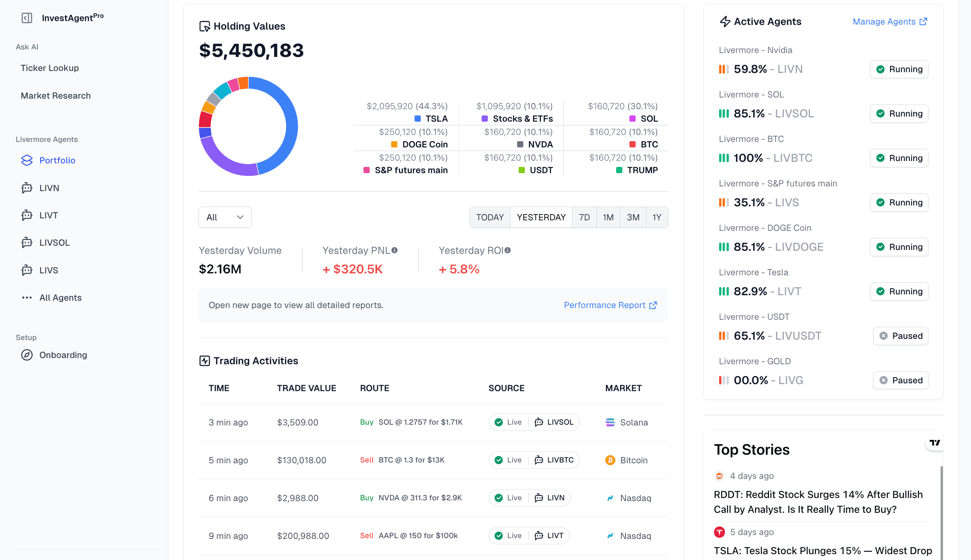
Task: Select the Portfolio icon in the sidebar
Action: coord(27,160)
